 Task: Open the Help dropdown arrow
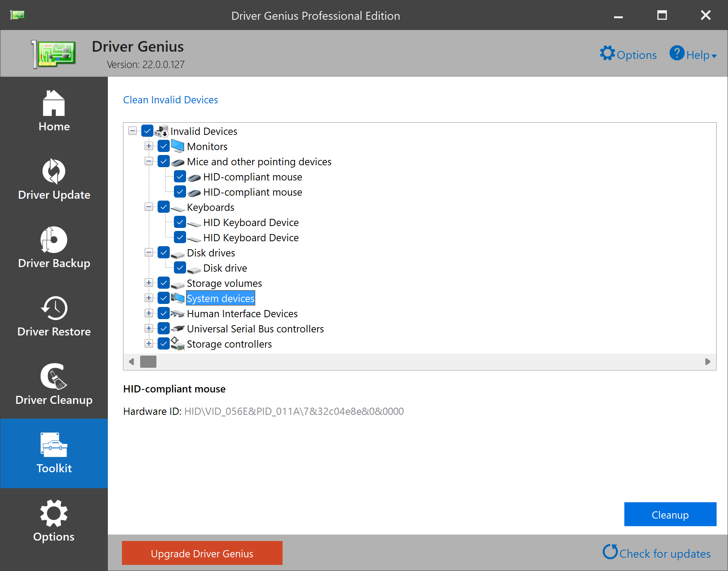(x=714, y=56)
